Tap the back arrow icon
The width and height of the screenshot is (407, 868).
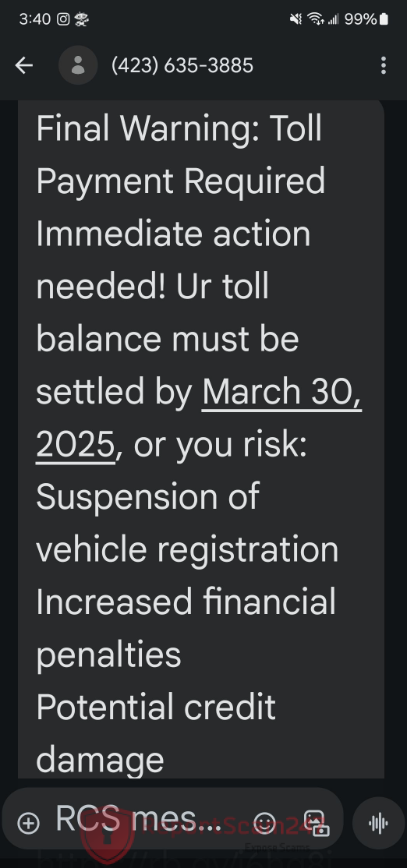point(24,66)
